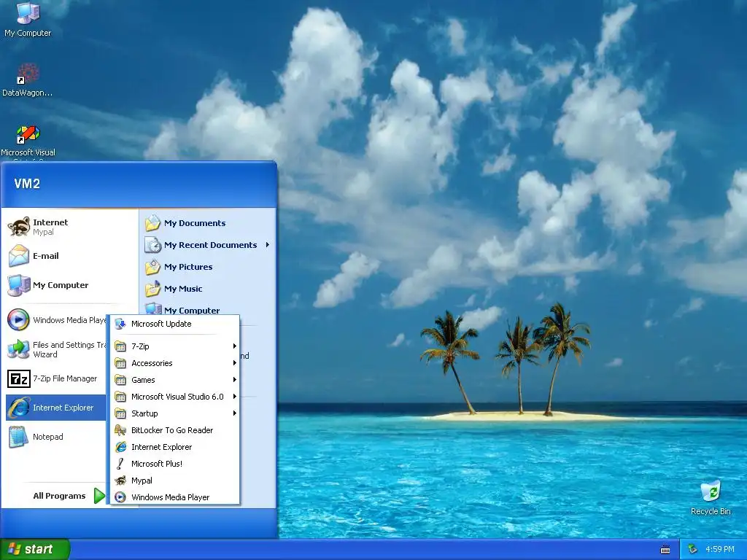Click the Notepad label
Image resolution: width=747 pixels, height=560 pixels.
click(x=47, y=437)
